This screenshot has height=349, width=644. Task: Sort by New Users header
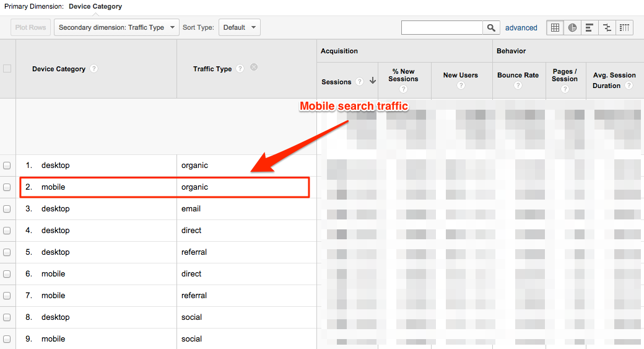(x=461, y=75)
